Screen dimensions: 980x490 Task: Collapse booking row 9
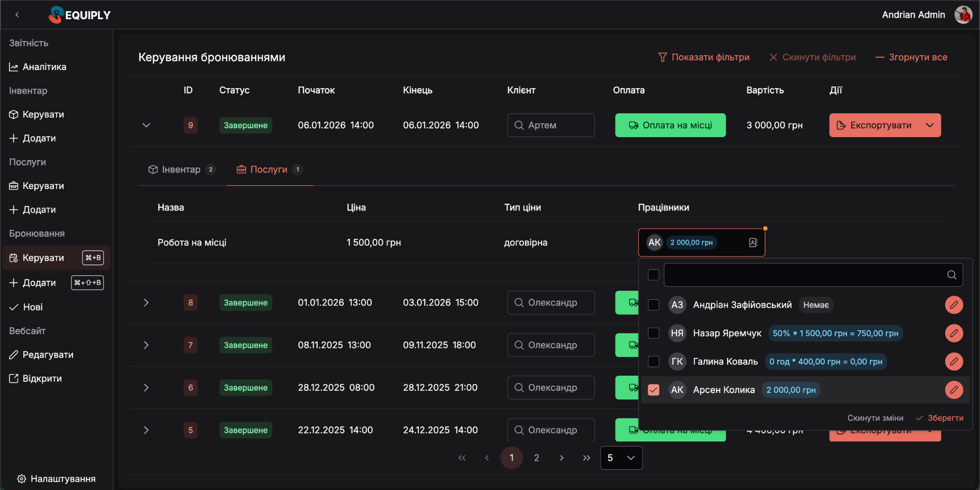pos(146,125)
